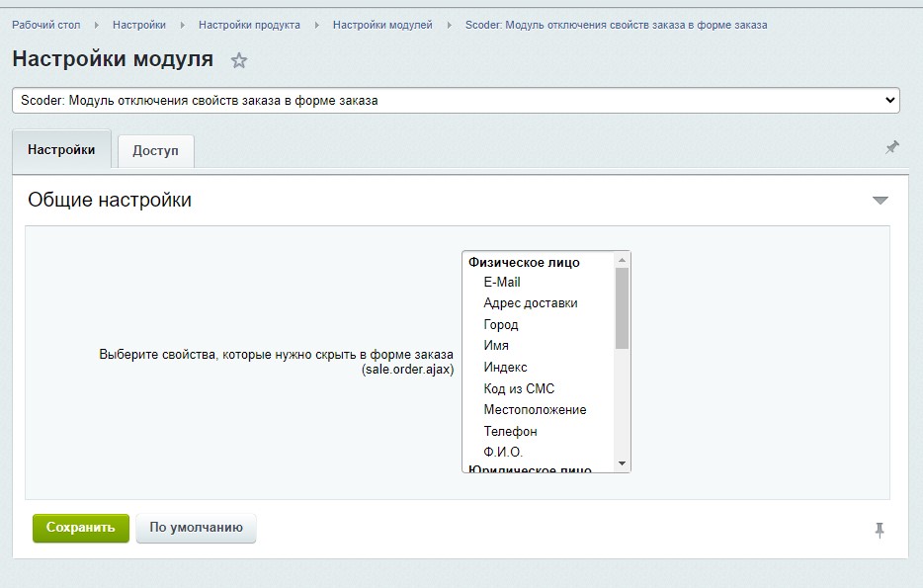Viewport: 923px width, 588px height.
Task: Open the module selection dropdown
Action: coord(456,100)
